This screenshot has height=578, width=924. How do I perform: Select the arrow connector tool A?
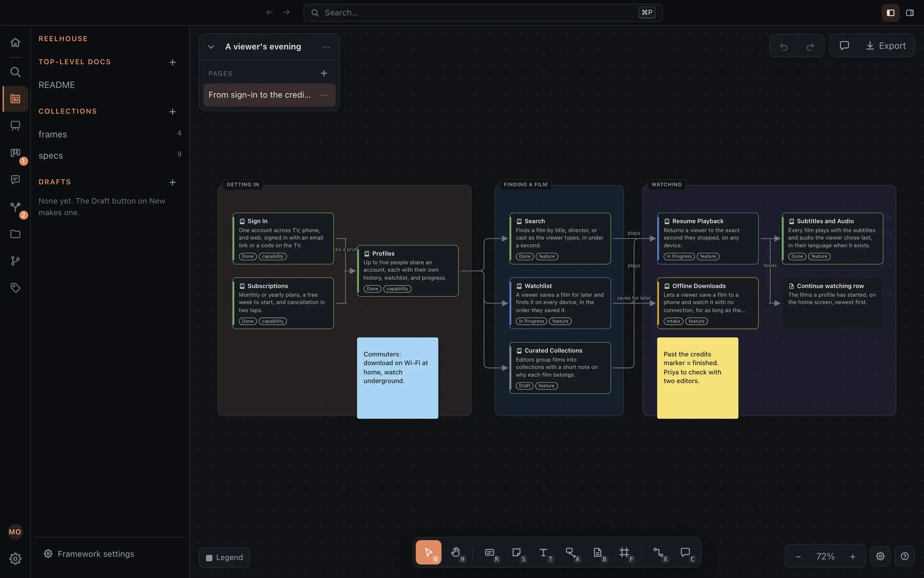[x=571, y=553]
